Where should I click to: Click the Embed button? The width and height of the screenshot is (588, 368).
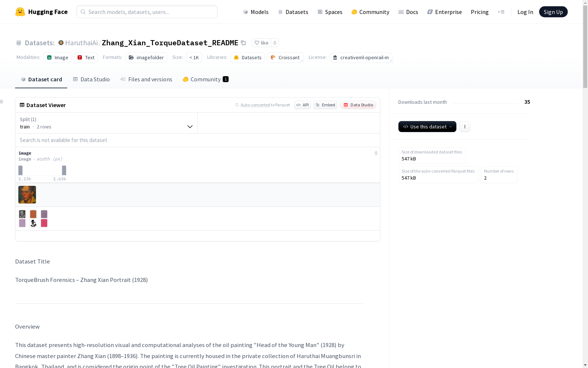click(x=325, y=105)
